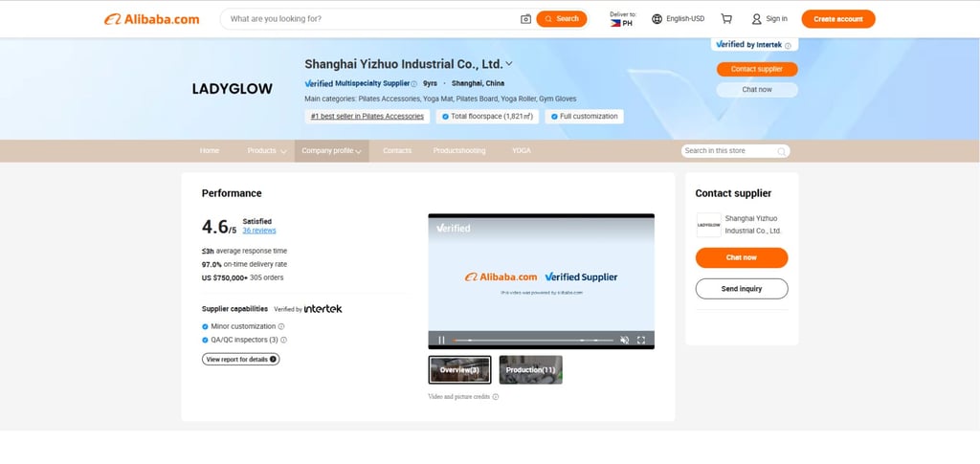Click info icon beside Minor customization
980x464 pixels.
281,326
